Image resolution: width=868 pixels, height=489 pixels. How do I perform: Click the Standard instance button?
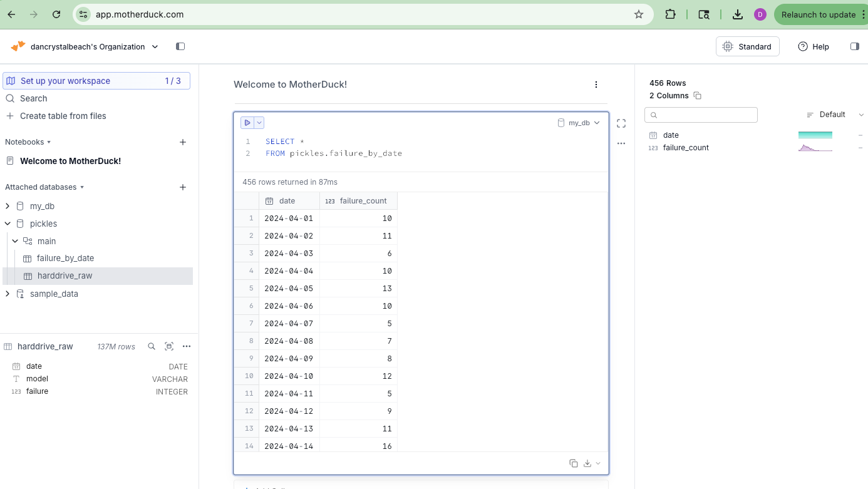pos(748,46)
